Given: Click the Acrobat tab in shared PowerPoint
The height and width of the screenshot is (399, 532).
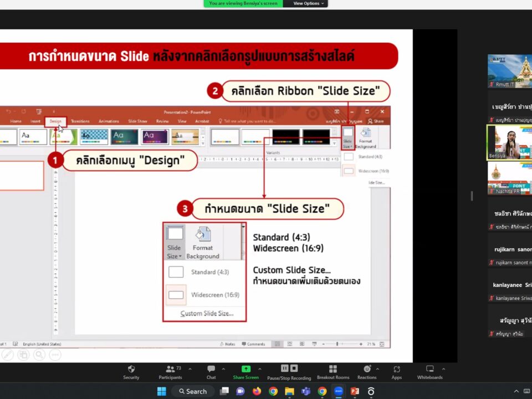Looking at the screenshot, I should click(x=202, y=121).
